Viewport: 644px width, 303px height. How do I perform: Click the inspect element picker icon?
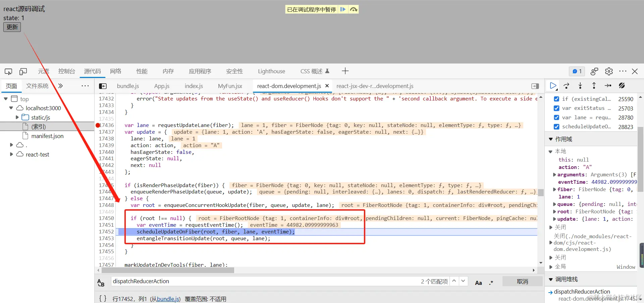coord(8,72)
